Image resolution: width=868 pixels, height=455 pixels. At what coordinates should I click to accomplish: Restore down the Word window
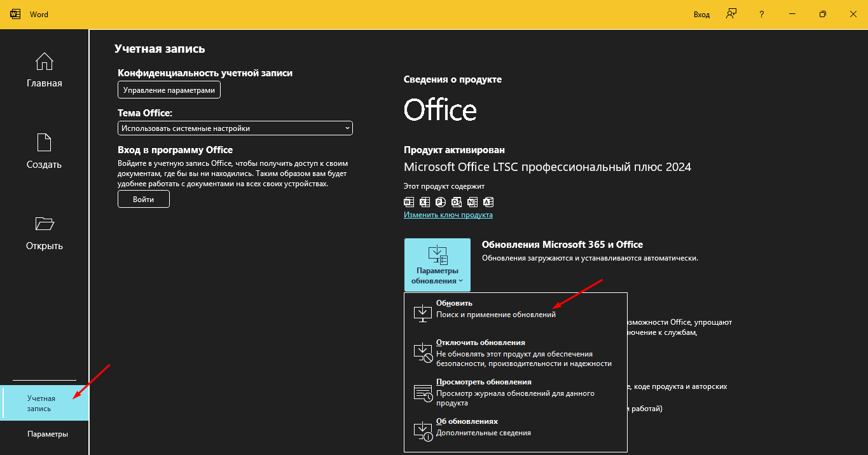click(823, 14)
